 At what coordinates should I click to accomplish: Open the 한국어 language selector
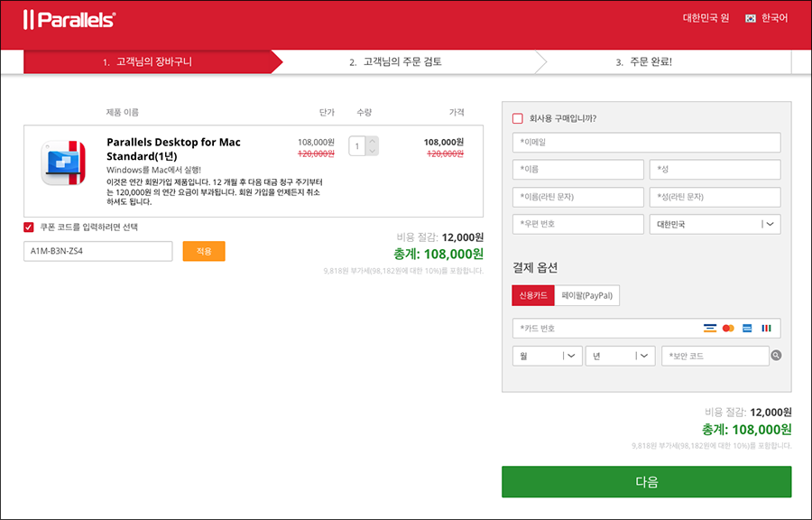tap(774, 18)
